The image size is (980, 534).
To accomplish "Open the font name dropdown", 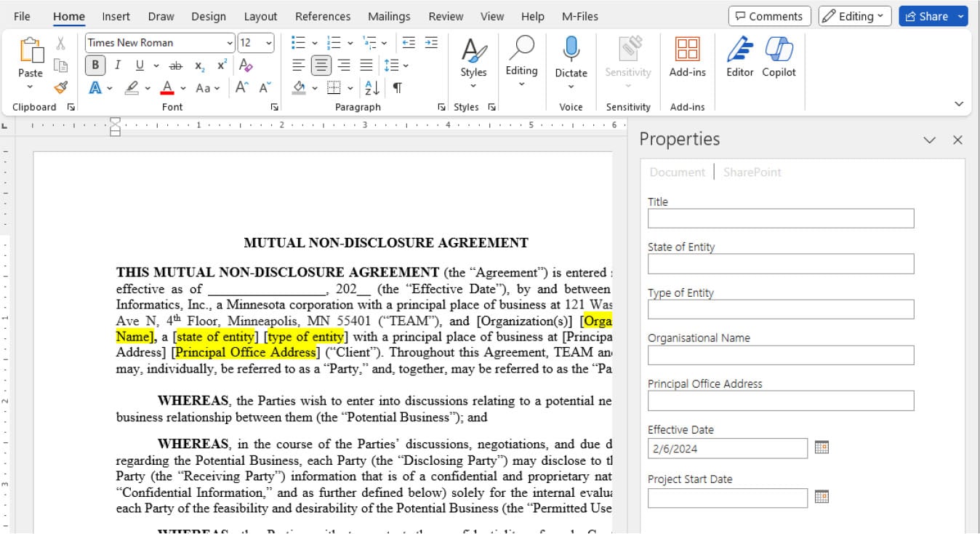I will 230,43.
